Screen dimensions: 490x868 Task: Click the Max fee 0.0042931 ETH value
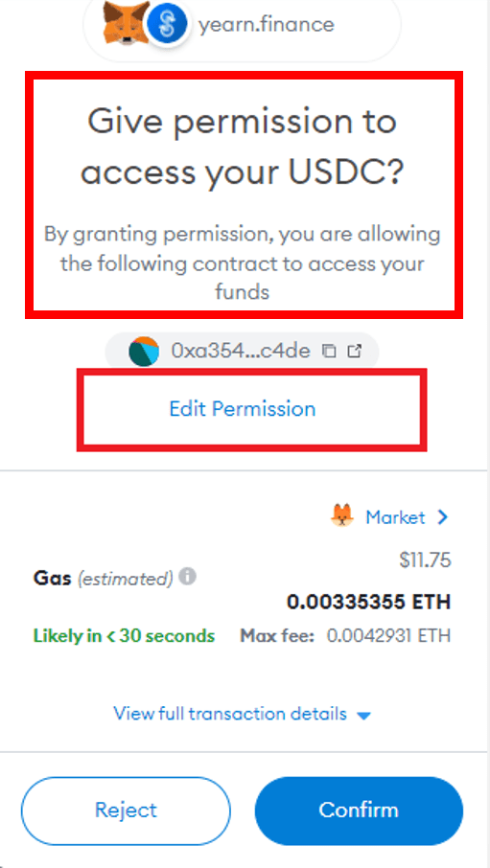(388, 635)
